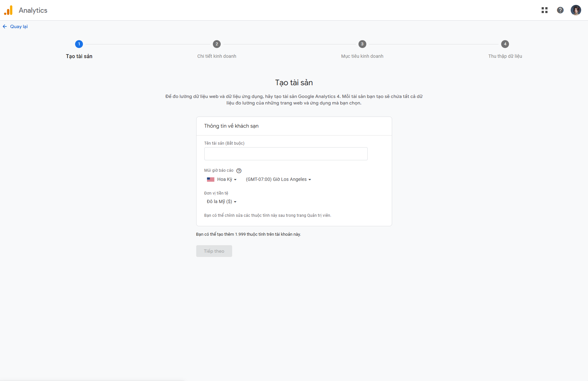Click the Thông tin về khách sạn heading
Viewport: 588px width, 381px height.
click(x=231, y=126)
